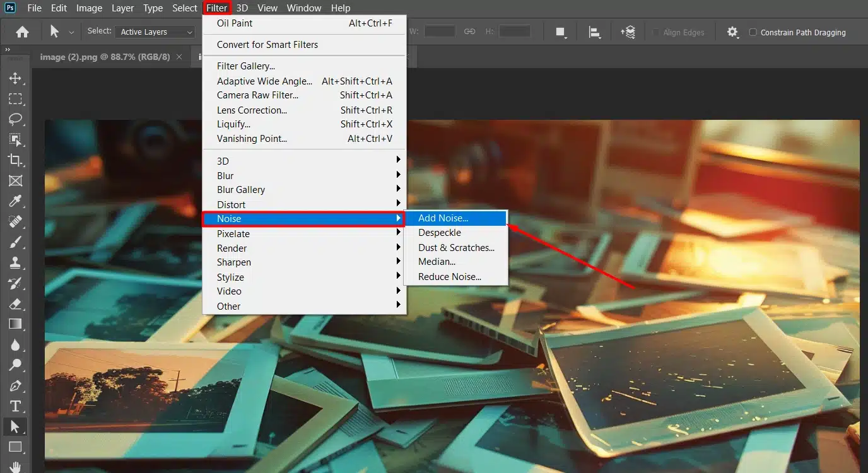Select the Horizontal Type tool
Viewport: 868px width, 473px height.
(15, 406)
